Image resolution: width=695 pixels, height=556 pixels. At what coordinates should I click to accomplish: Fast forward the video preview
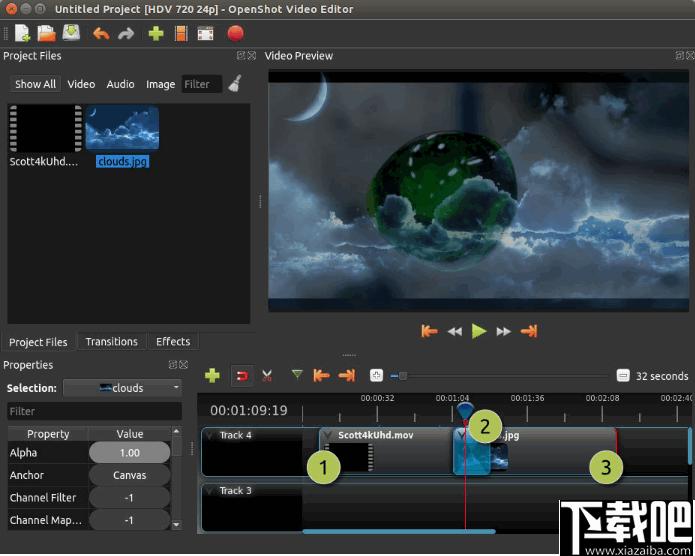(x=504, y=332)
